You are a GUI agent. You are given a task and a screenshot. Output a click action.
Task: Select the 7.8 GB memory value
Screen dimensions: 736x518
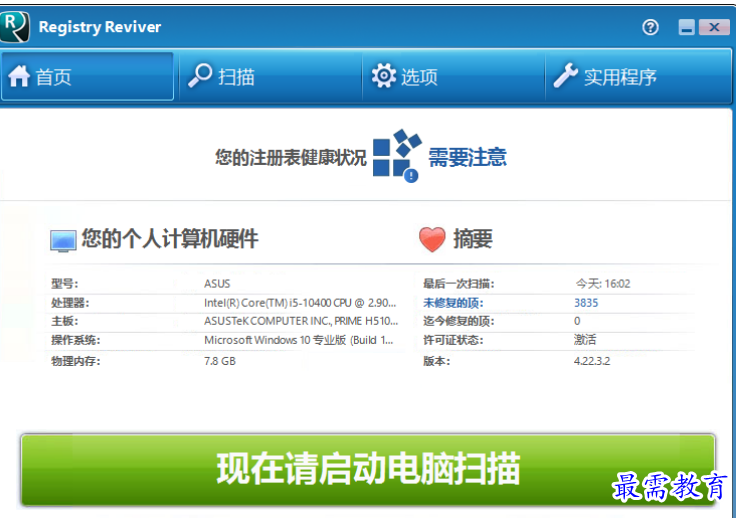pyautogui.click(x=220, y=361)
